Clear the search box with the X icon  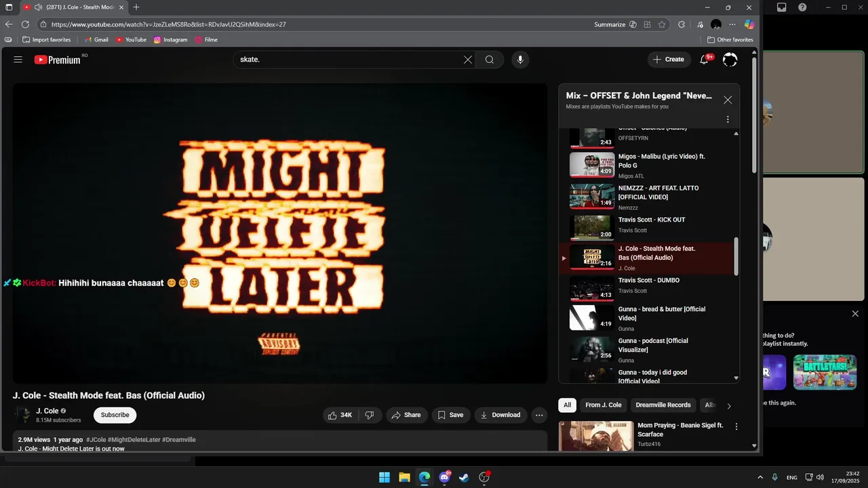pyautogui.click(x=468, y=60)
